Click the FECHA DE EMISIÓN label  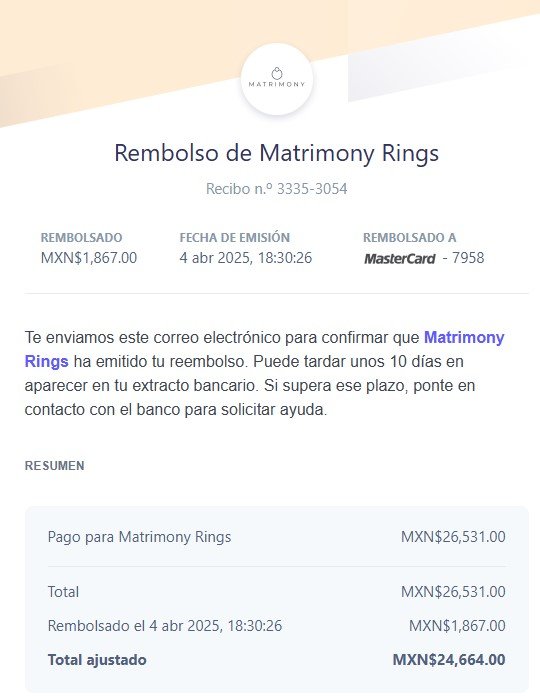234,237
